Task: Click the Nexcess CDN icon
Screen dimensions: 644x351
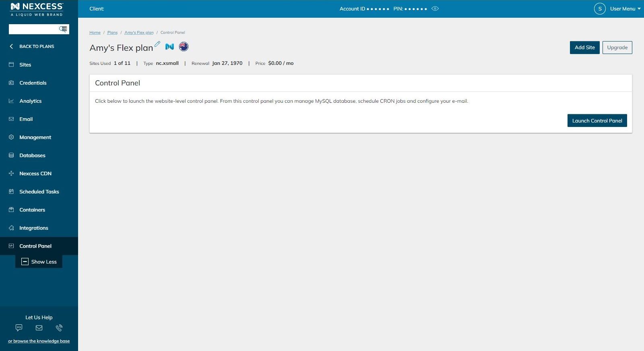Action: (x=11, y=173)
